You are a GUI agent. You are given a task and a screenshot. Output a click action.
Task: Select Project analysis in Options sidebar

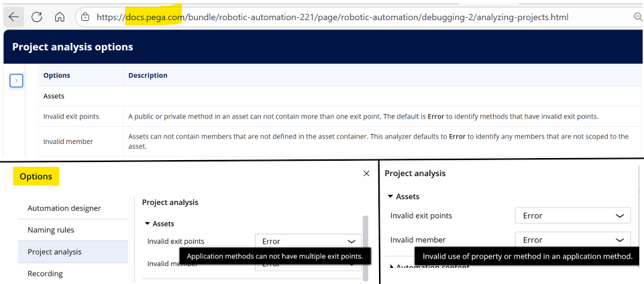pyautogui.click(x=54, y=252)
